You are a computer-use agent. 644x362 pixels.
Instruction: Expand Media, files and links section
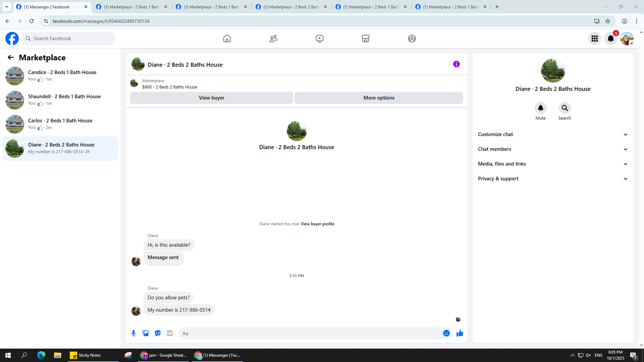click(x=553, y=164)
